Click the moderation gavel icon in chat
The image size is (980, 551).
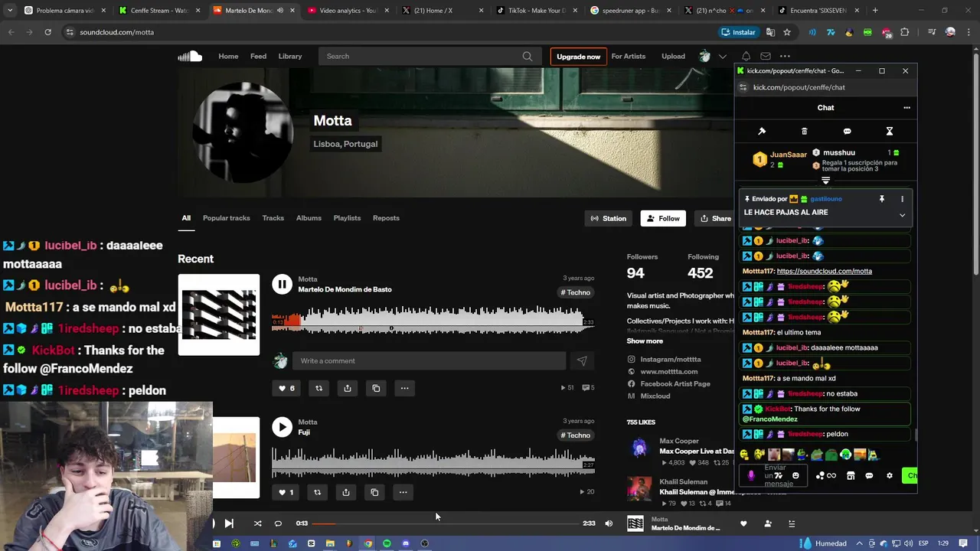pyautogui.click(x=762, y=131)
